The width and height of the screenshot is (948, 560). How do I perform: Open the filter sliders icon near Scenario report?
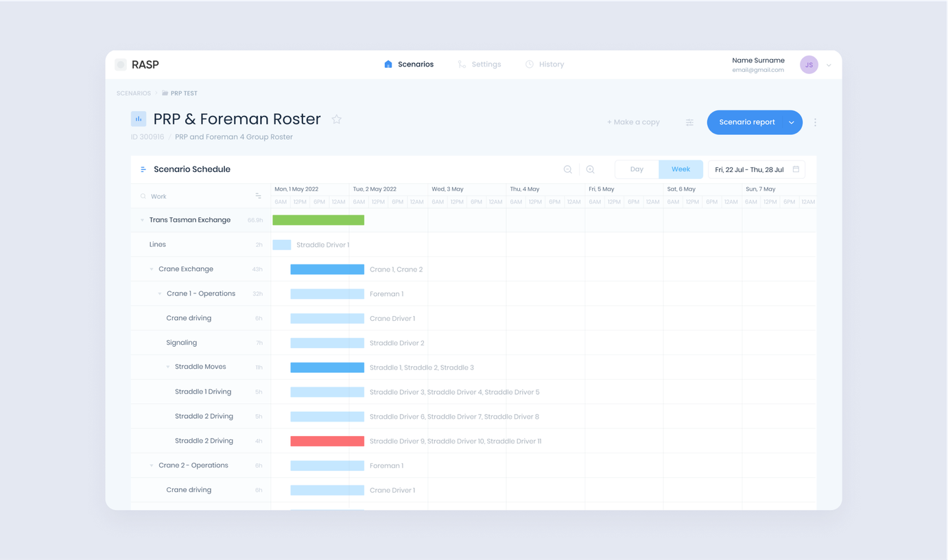(689, 123)
